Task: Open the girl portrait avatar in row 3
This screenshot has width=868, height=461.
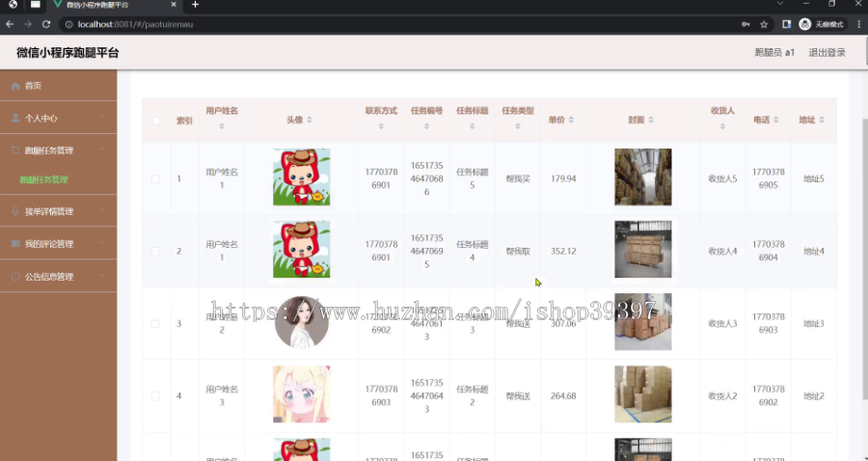Action: click(x=301, y=321)
